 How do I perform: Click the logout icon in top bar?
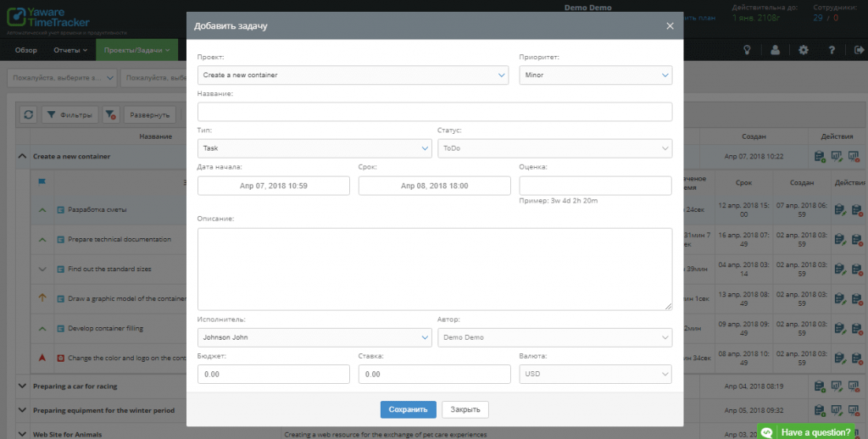tap(859, 50)
